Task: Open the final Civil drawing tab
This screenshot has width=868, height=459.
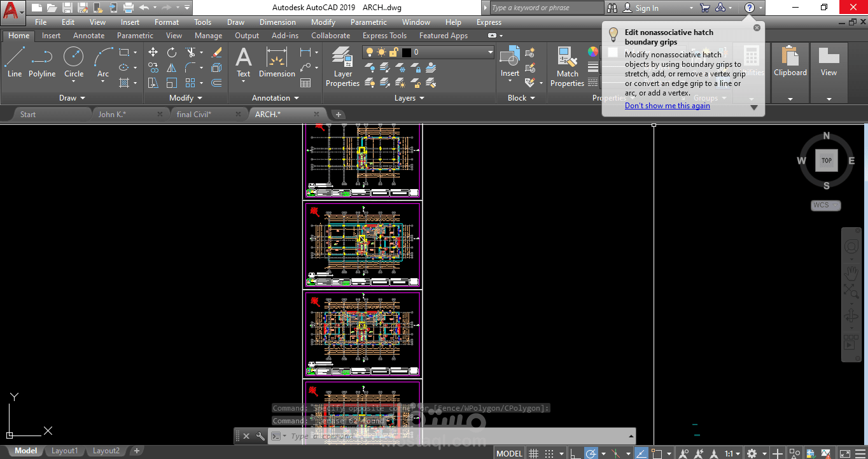Action: (193, 114)
